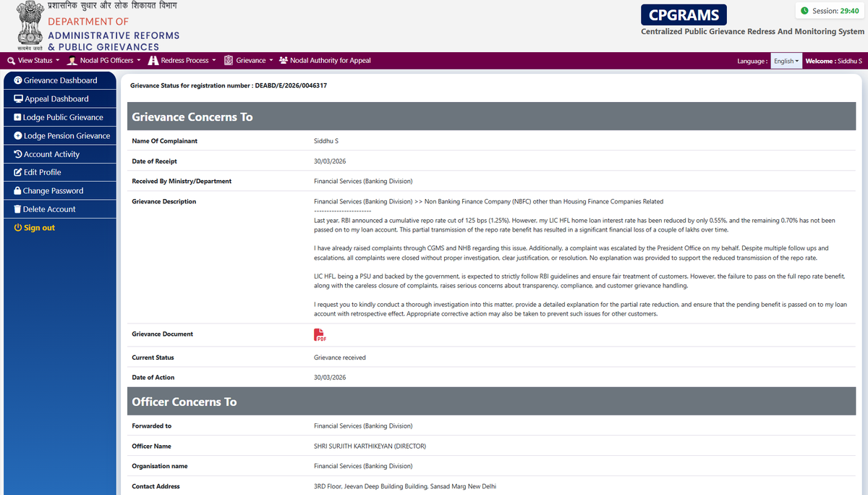Click the national emblem logo

pos(29,25)
